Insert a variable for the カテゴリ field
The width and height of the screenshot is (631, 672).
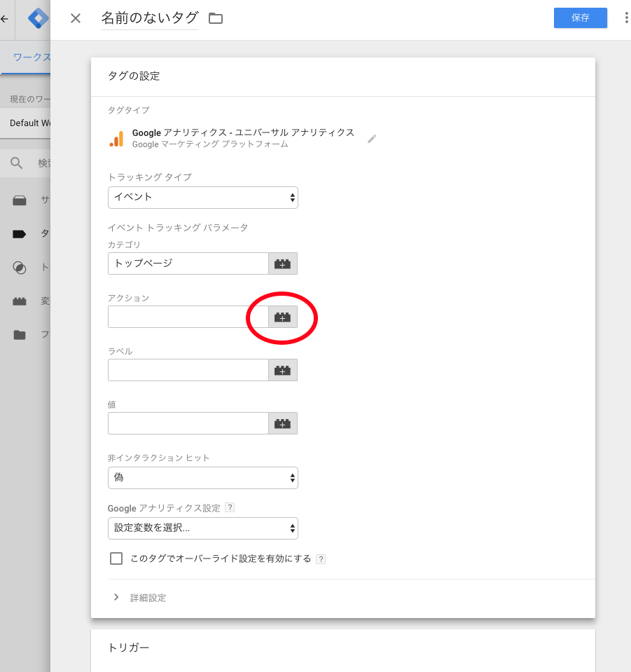282,263
